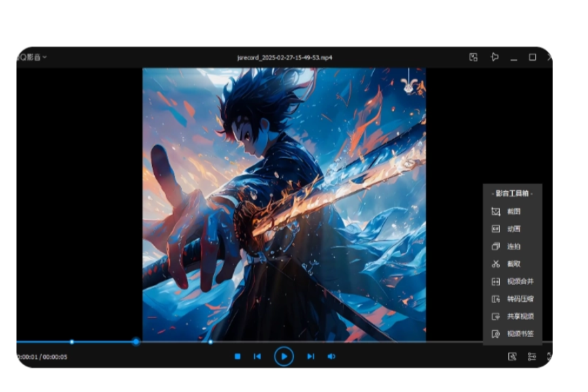
Task: Choose 共享视频 share video option
Action: pyautogui.click(x=519, y=316)
